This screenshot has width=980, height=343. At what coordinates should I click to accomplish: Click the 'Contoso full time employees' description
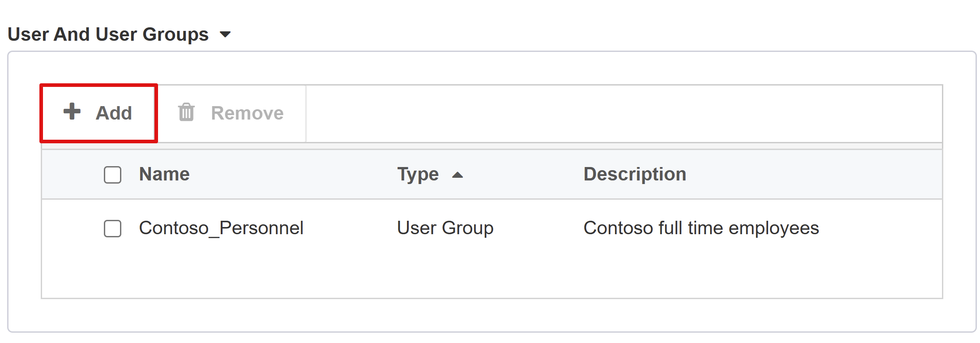701,228
